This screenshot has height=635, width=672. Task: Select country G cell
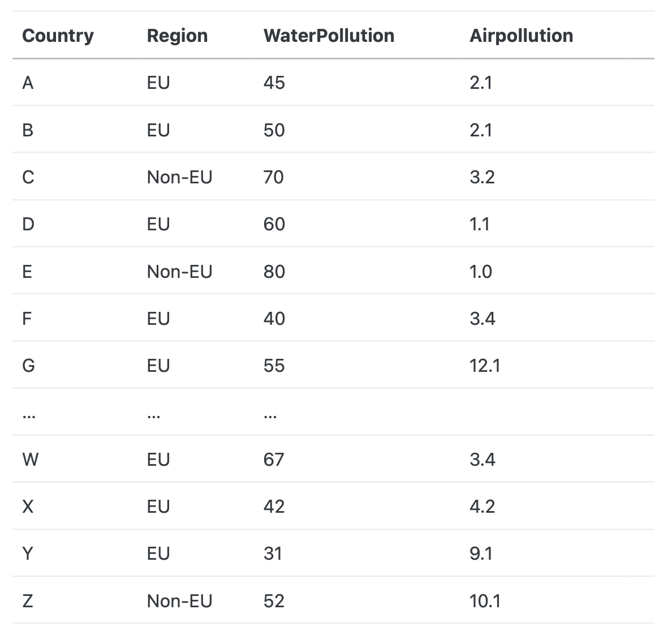[x=28, y=366]
